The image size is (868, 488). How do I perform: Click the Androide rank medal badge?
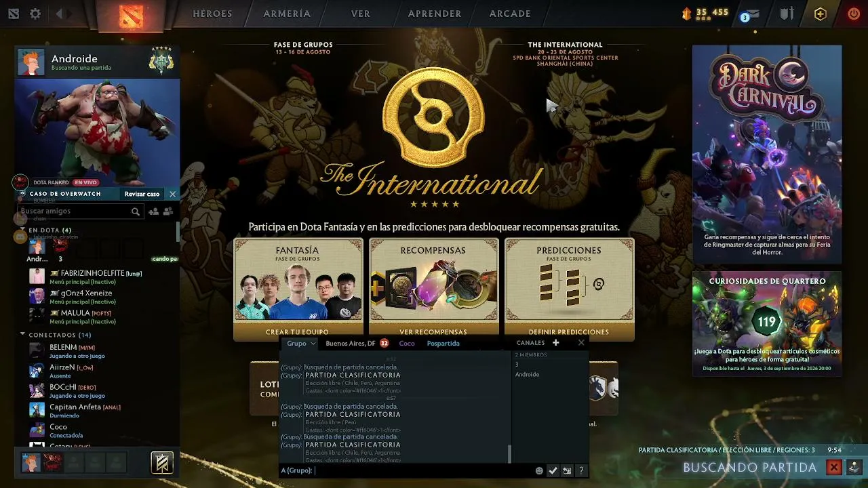pos(162,61)
